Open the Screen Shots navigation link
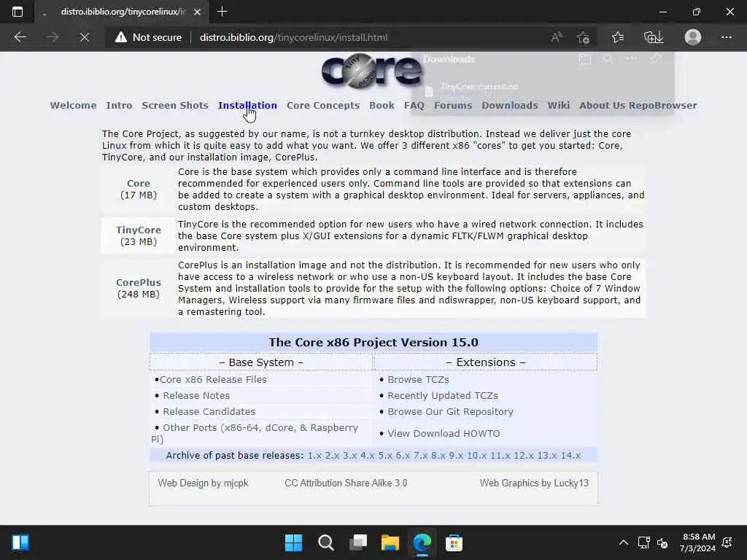Viewport: 747px width, 560px height. 175,105
